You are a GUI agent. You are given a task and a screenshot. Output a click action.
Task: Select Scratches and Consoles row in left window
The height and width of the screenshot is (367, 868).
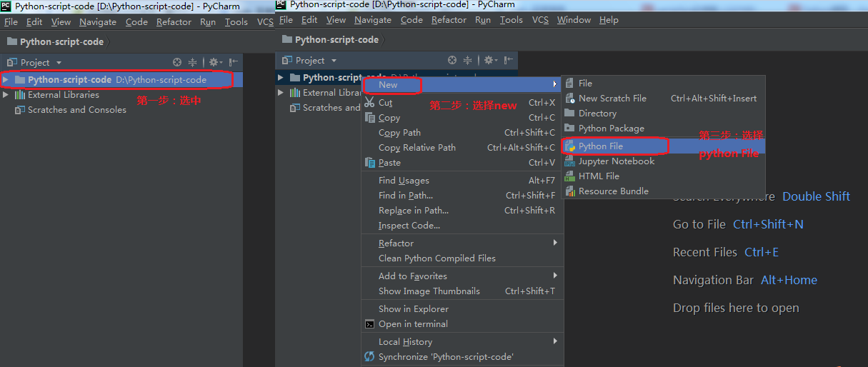[121, 110]
